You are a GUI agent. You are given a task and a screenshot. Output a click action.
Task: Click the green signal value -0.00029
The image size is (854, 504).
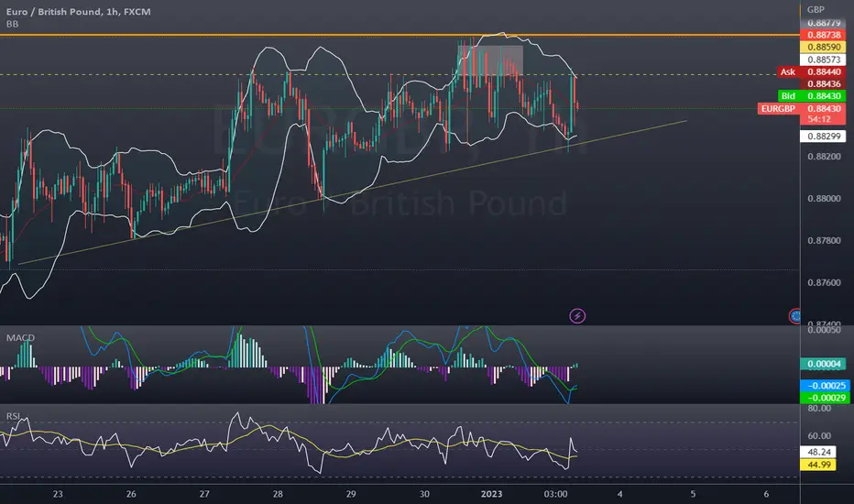825,398
